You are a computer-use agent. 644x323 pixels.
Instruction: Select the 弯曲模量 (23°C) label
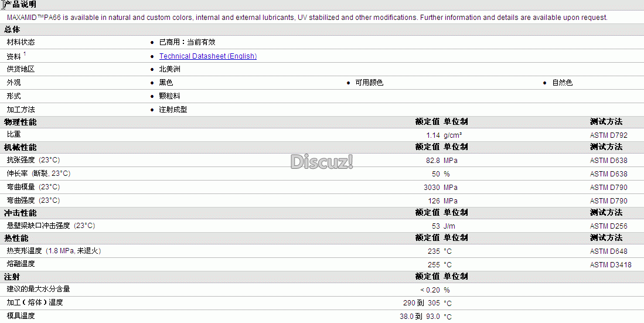pos(33,187)
